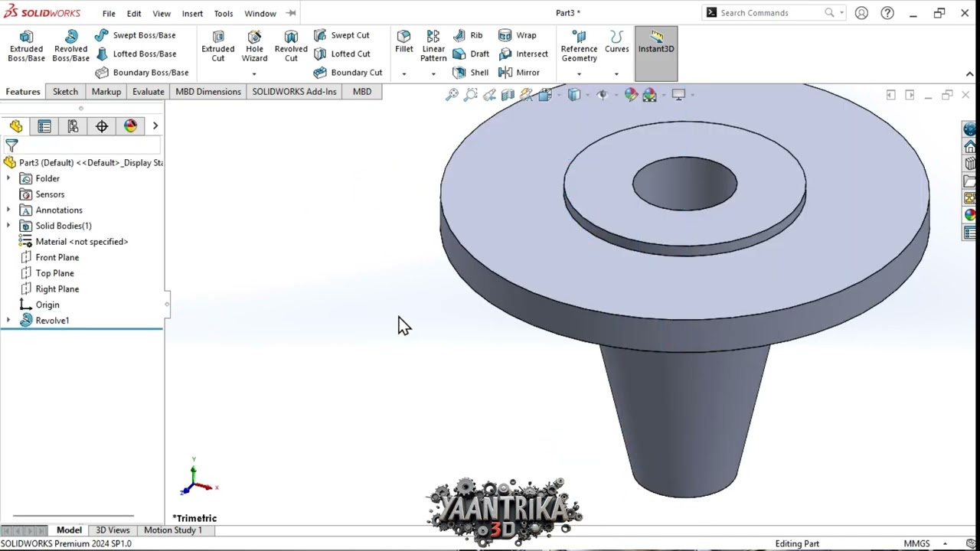
Task: Click the Boundary Cut tool
Action: 348,73
